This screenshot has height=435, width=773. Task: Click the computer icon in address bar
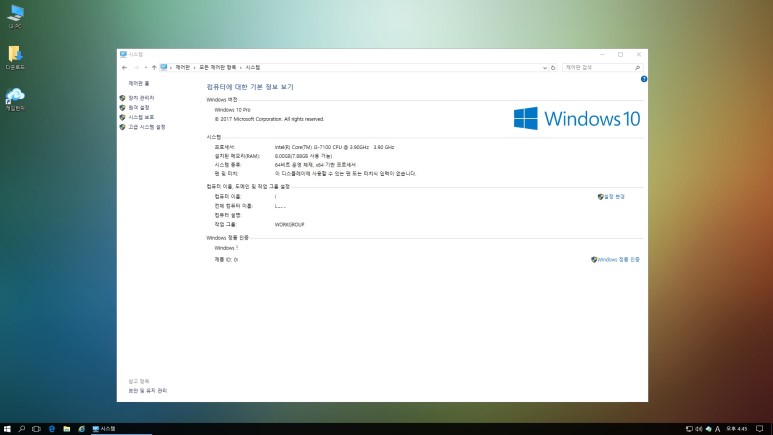(163, 68)
